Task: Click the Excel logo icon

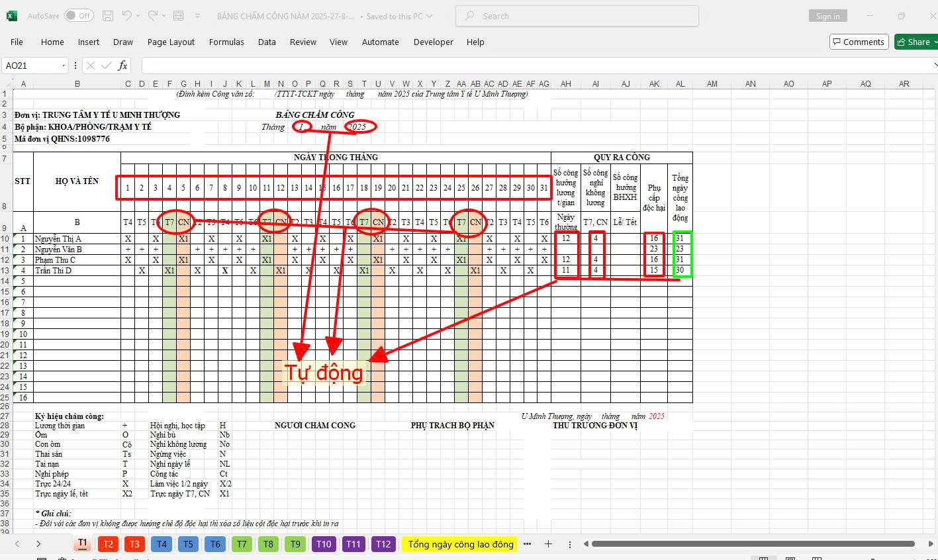Action: 12,16
